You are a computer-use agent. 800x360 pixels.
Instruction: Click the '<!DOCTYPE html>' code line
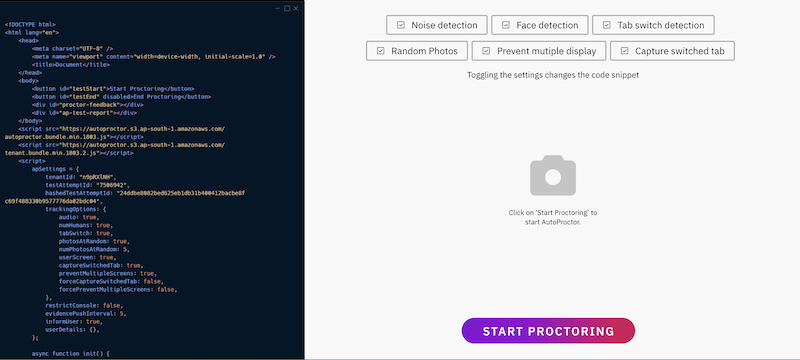[30, 24]
